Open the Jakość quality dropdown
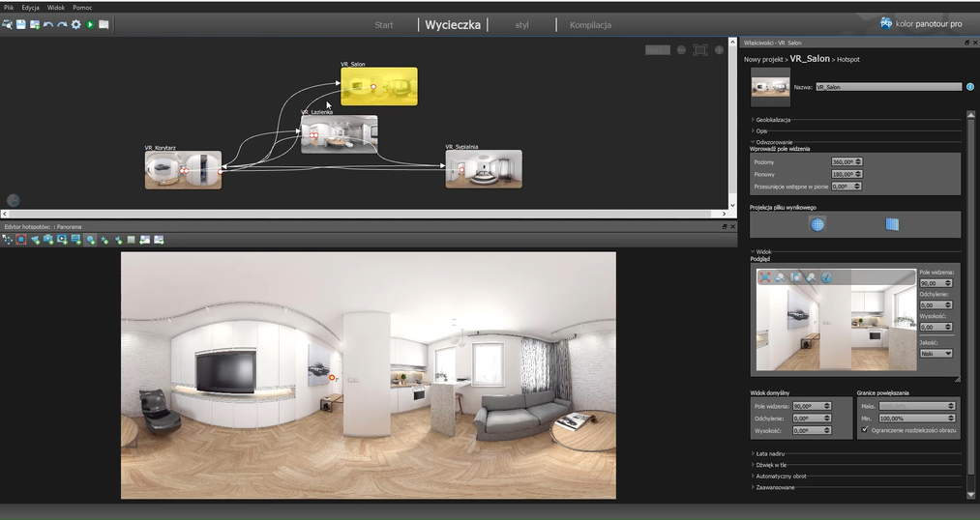 pos(935,354)
